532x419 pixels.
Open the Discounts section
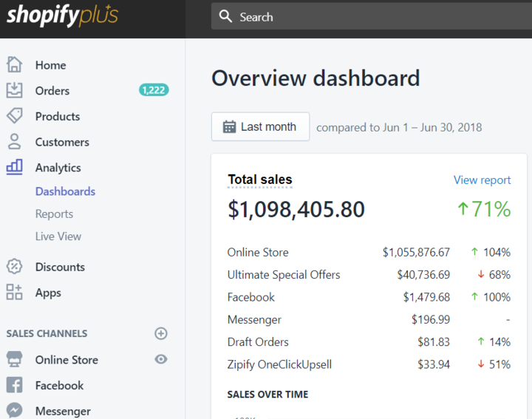point(60,267)
